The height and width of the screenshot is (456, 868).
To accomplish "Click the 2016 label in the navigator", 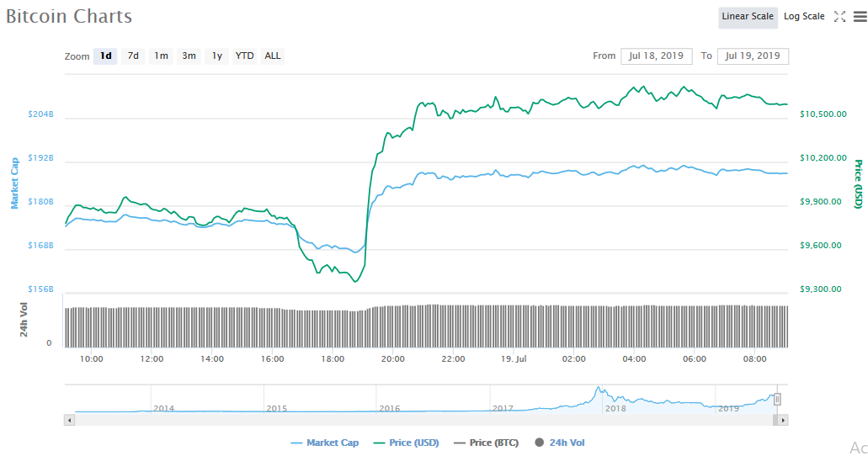I will (x=390, y=408).
